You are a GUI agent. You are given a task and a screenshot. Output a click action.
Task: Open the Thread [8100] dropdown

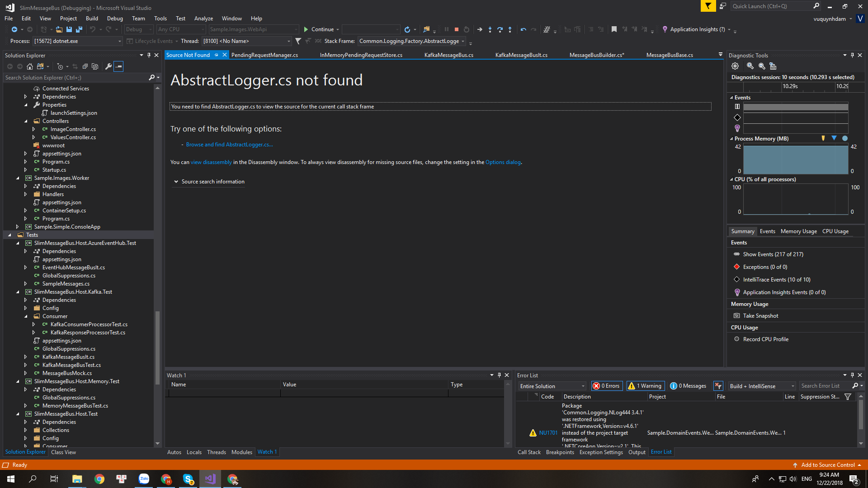[247, 41]
